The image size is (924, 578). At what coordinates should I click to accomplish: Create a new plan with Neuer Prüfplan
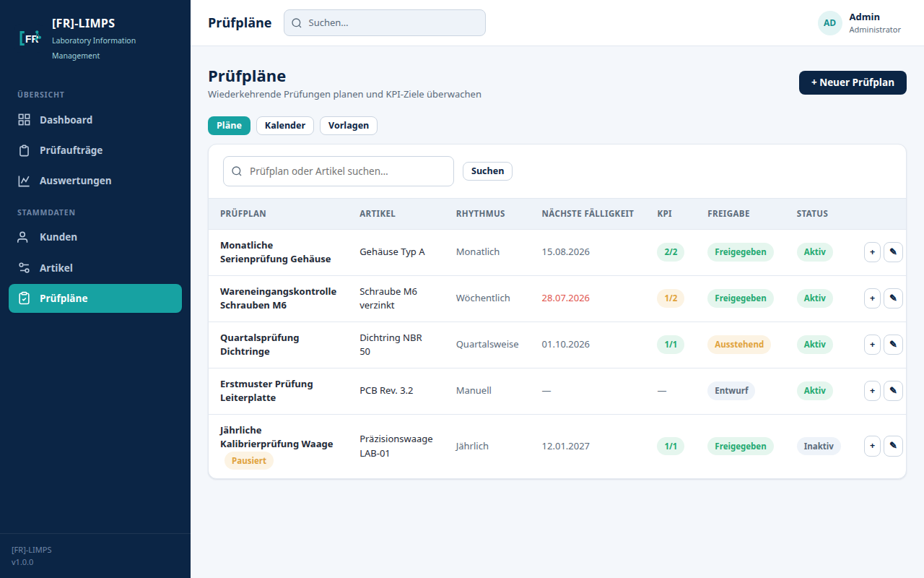[853, 82]
